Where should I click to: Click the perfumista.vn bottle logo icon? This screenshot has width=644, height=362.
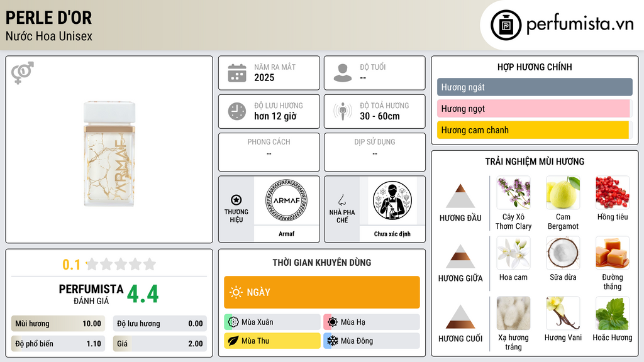pyautogui.click(x=506, y=25)
